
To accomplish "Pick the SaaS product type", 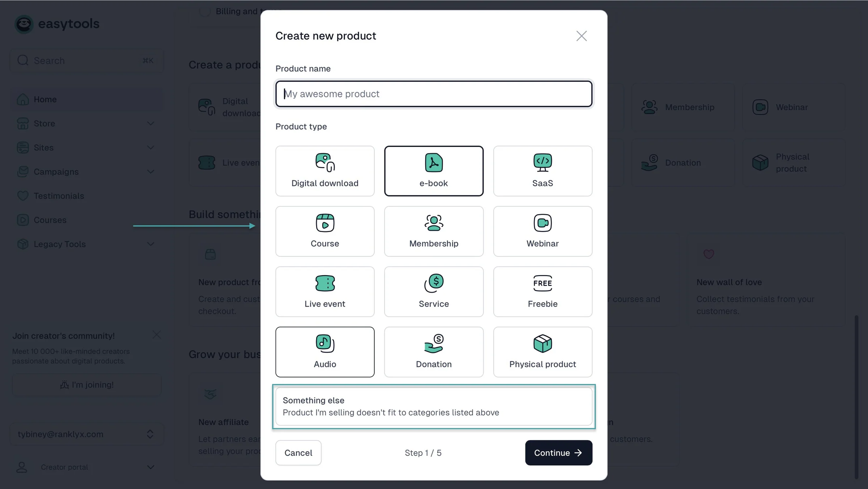I will [542, 171].
